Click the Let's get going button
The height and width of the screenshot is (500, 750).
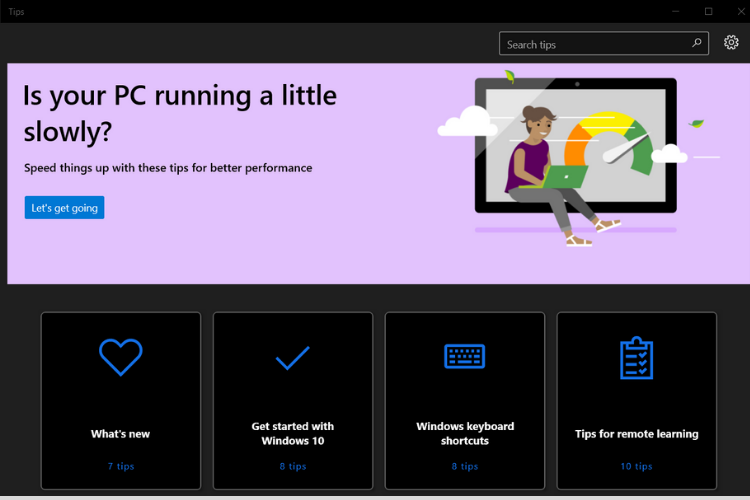65,208
